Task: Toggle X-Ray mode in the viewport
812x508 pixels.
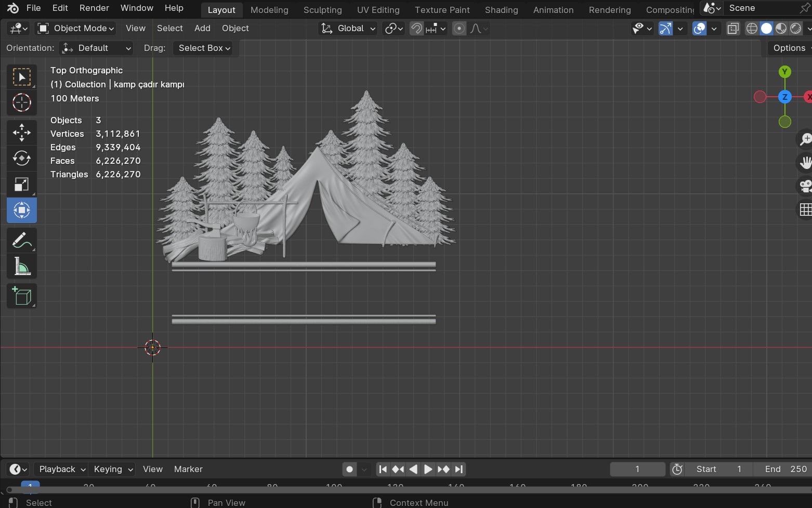Action: [733, 29]
